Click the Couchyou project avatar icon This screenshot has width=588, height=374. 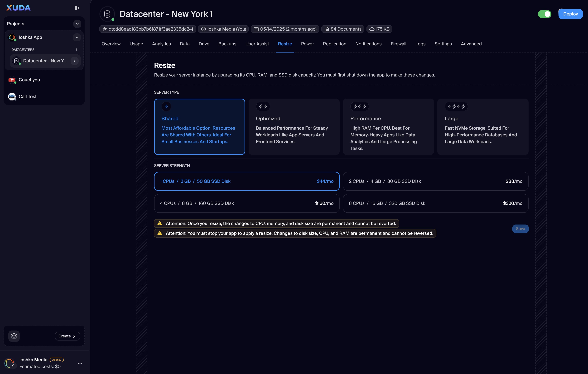pos(12,80)
